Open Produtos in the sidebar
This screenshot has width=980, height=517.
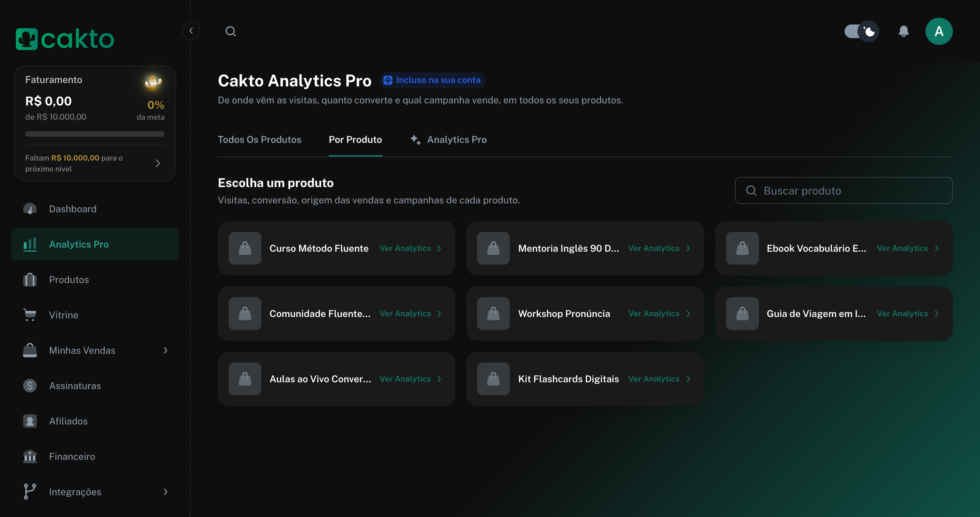pyautogui.click(x=95, y=279)
